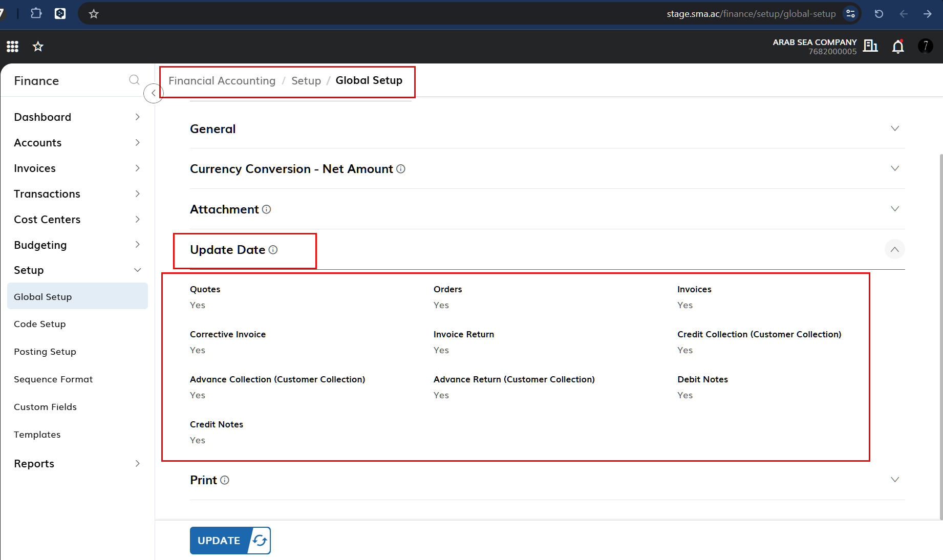
Task: Click the favorites star in the app header
Action: (38, 47)
